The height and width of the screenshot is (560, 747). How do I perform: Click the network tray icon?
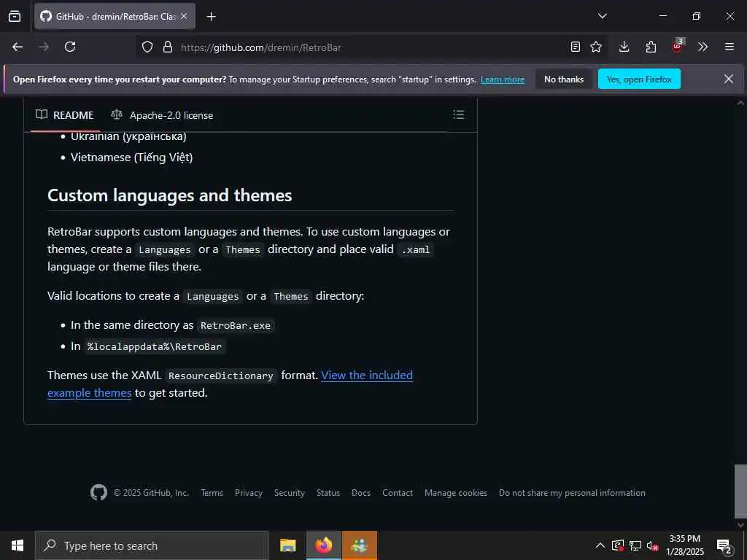tap(635, 545)
